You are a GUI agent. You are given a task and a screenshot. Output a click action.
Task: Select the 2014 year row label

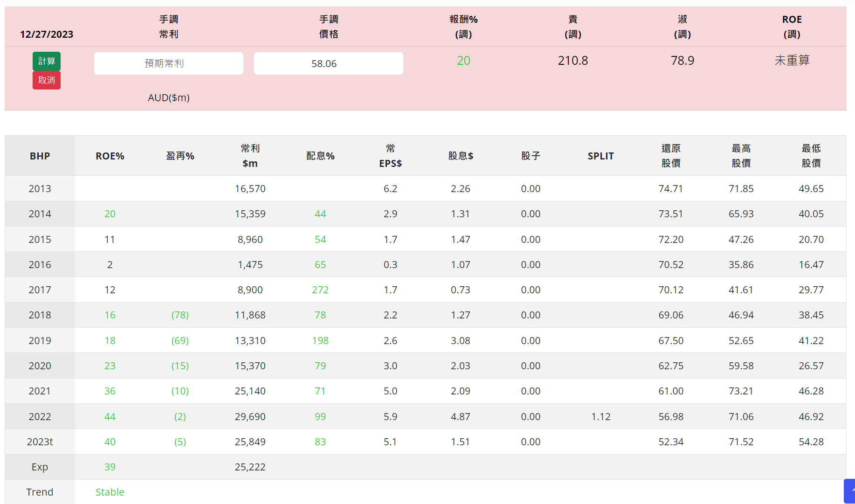coord(40,214)
